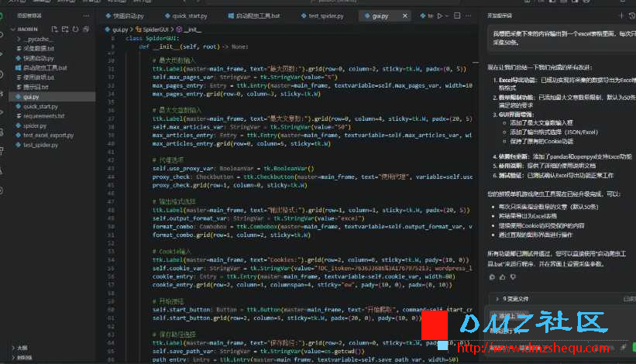The image size is (636, 364).
Task: Expand the 时间线 timeline section
Action: click(26, 357)
